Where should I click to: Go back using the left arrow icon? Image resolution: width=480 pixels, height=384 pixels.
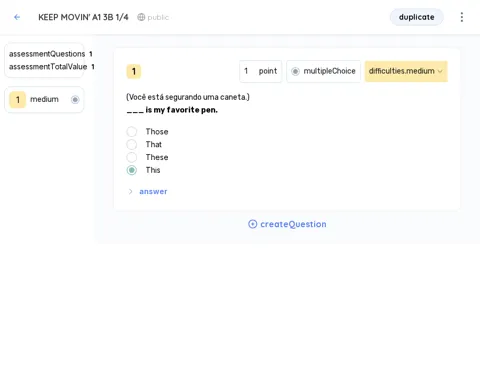click(17, 17)
